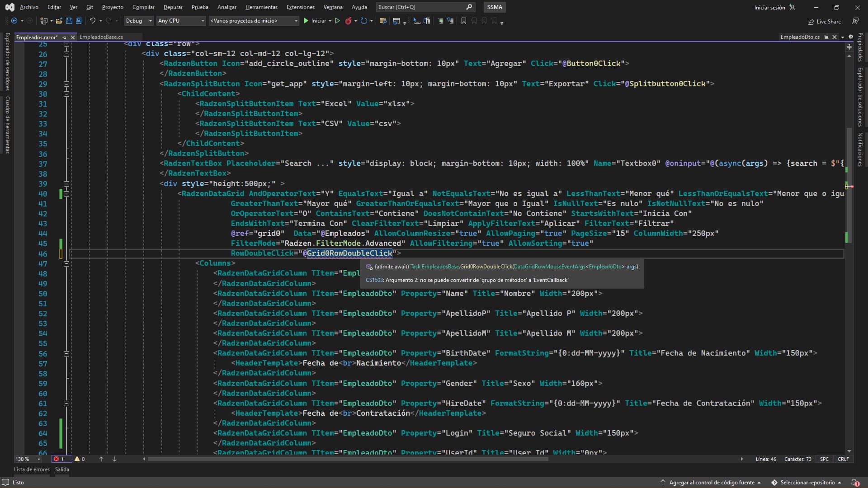This screenshot has height=488, width=868.
Task: Click start without debugging green outline icon
Action: (337, 21)
